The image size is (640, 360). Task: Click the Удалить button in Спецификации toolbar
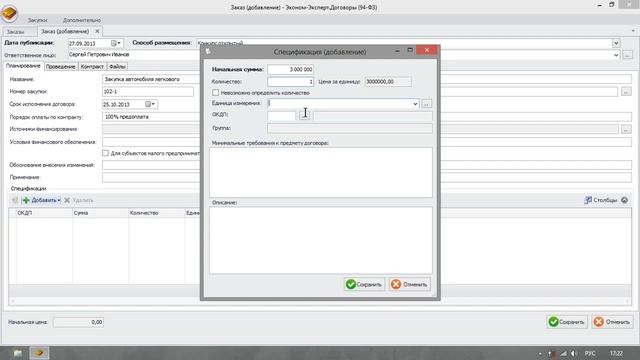coord(79,200)
